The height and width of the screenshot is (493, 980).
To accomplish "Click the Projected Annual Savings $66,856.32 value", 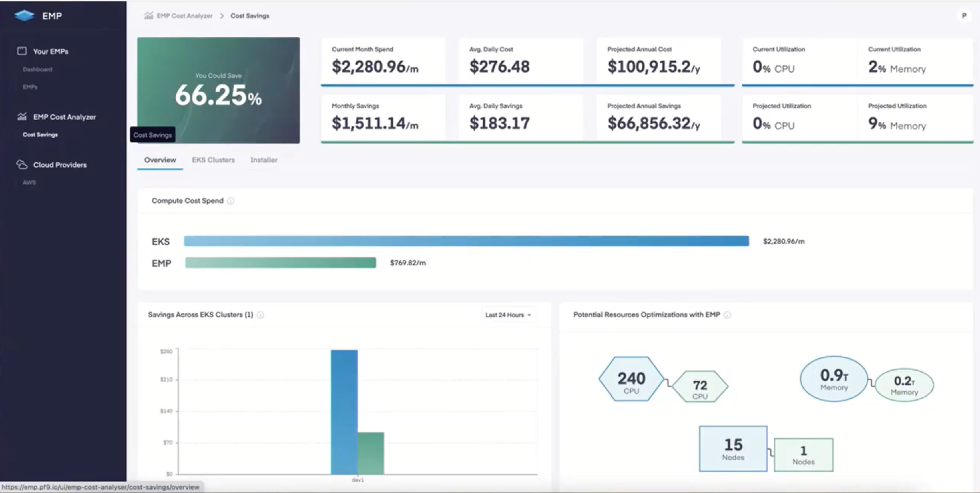I will pos(654,124).
